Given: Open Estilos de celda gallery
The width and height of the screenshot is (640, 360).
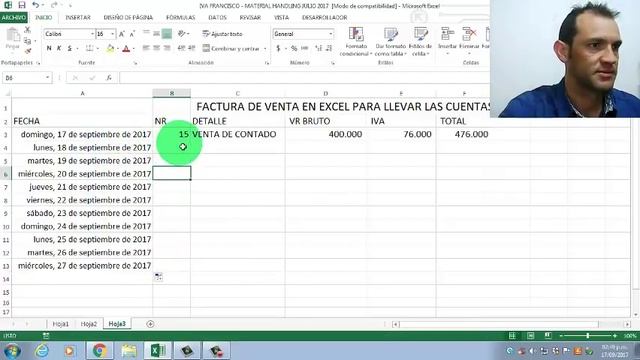Looking at the screenshot, I should [x=421, y=42].
